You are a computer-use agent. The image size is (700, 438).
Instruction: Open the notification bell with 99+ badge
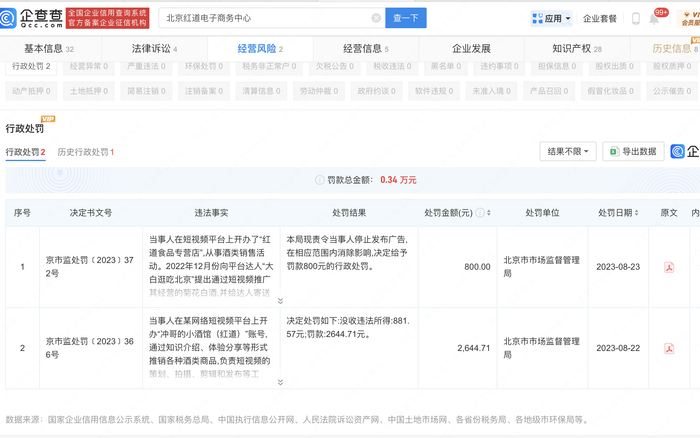click(x=654, y=18)
